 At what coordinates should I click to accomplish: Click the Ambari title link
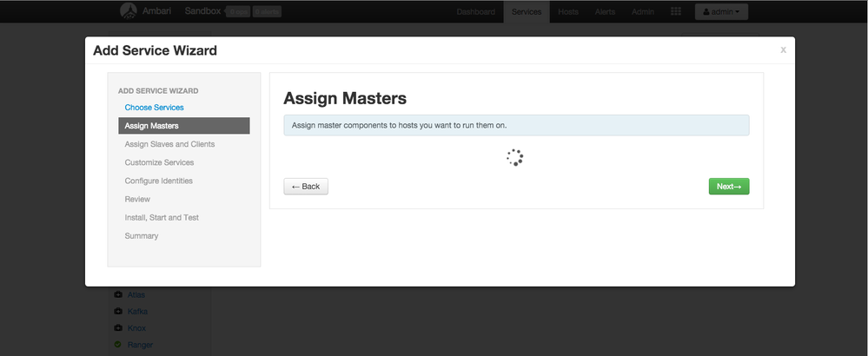point(157,11)
